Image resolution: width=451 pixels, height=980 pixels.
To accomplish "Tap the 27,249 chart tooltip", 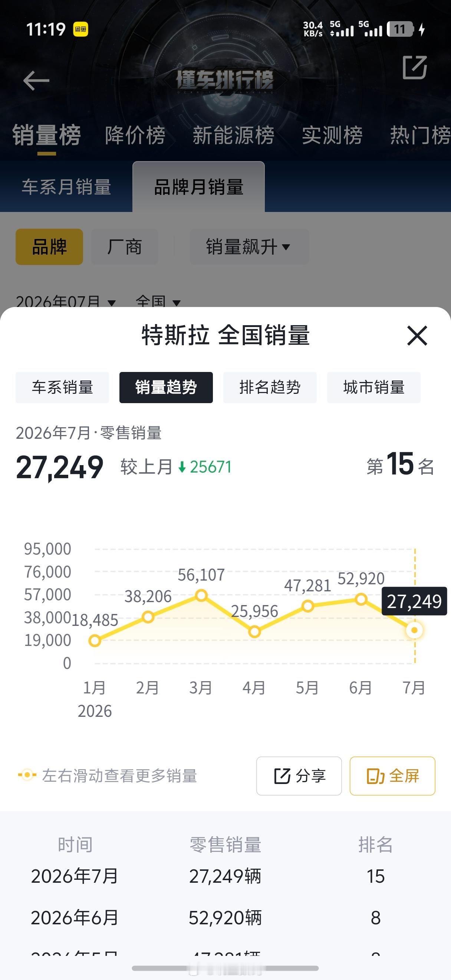I will pyautogui.click(x=414, y=601).
